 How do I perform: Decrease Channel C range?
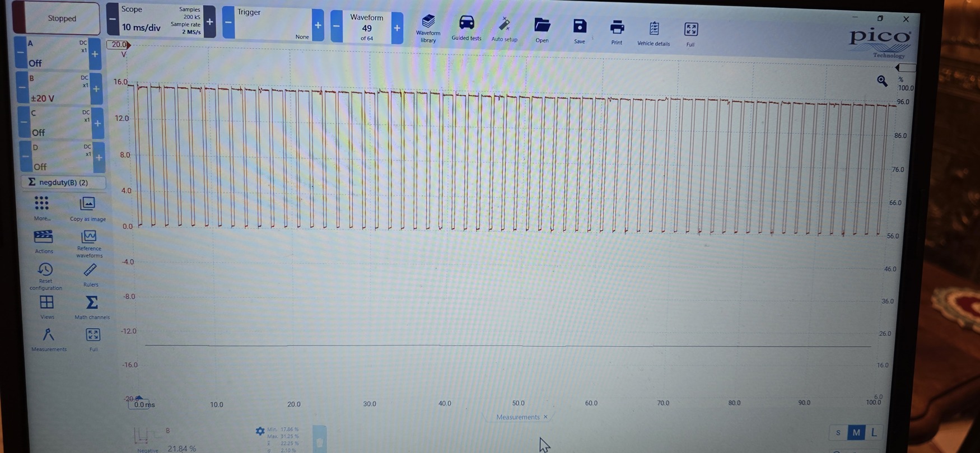click(x=24, y=122)
